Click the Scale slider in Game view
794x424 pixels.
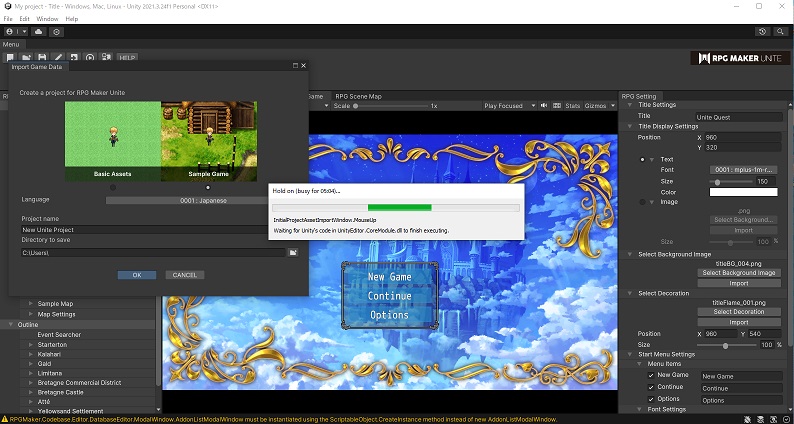tap(390, 106)
